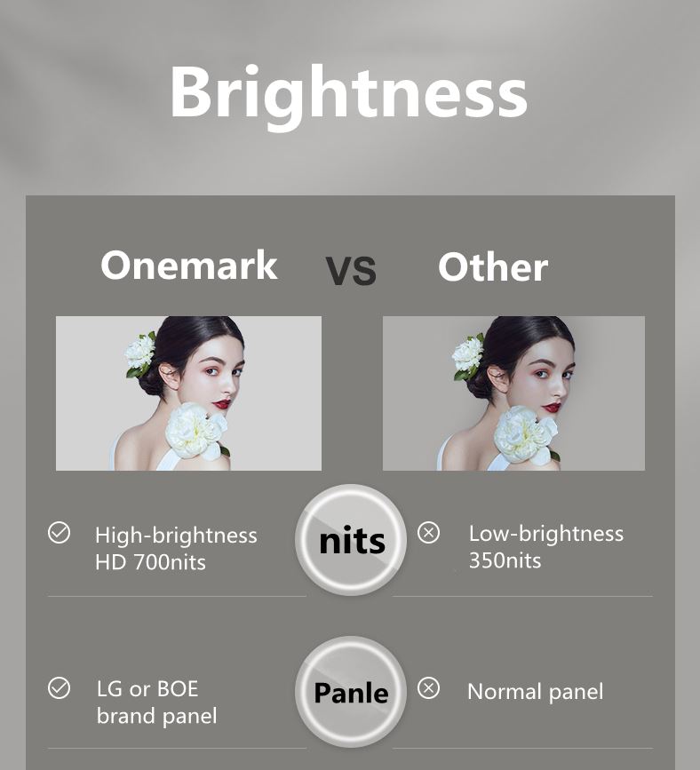700x770 pixels.
Task: Click the divider line under 700nits text
Action: click(177, 596)
